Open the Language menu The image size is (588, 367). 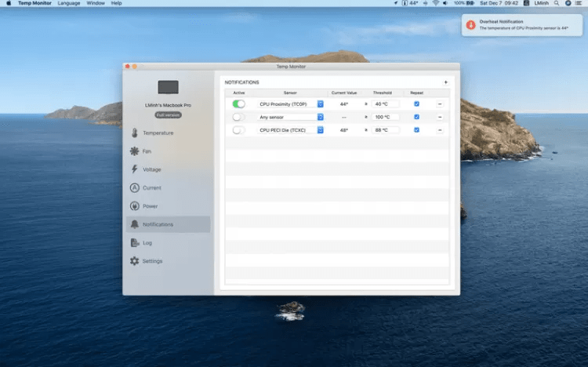[69, 3]
